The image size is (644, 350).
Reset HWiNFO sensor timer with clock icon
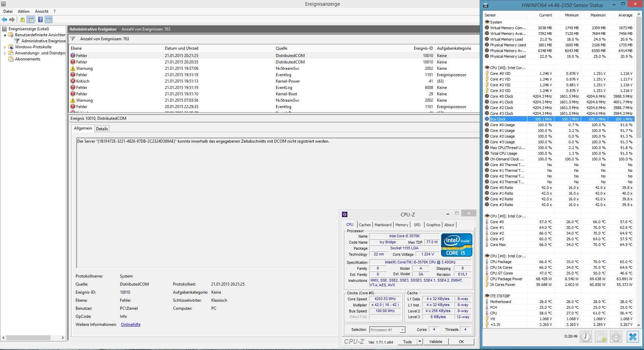click(586, 337)
